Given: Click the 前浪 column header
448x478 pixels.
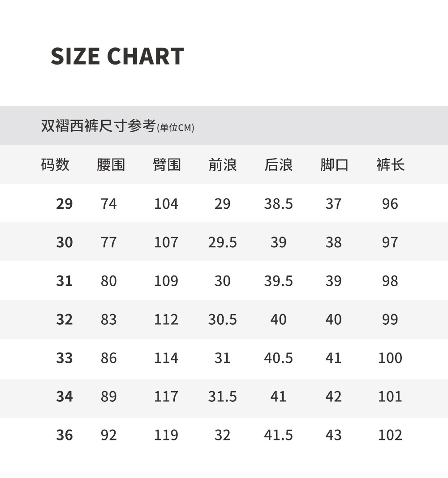Looking at the screenshot, I should tap(223, 164).
